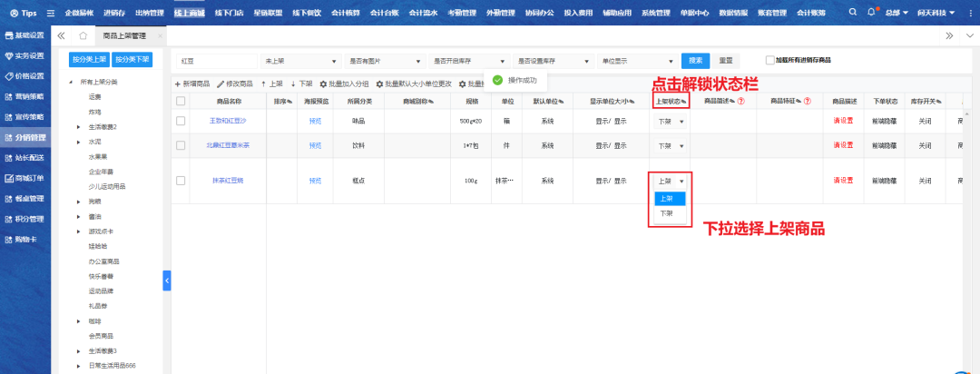Click the blue panel collapse arrow handle
The height and width of the screenshot is (374, 980).
(x=167, y=281)
